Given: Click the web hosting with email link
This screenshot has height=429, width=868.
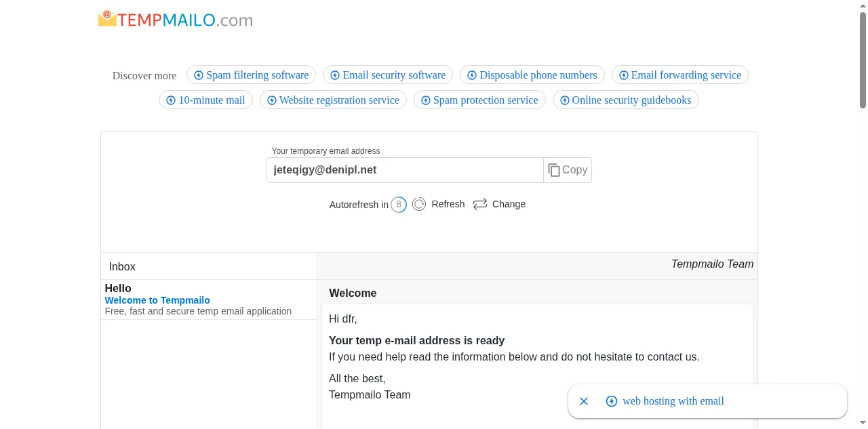Looking at the screenshot, I should point(673,401).
